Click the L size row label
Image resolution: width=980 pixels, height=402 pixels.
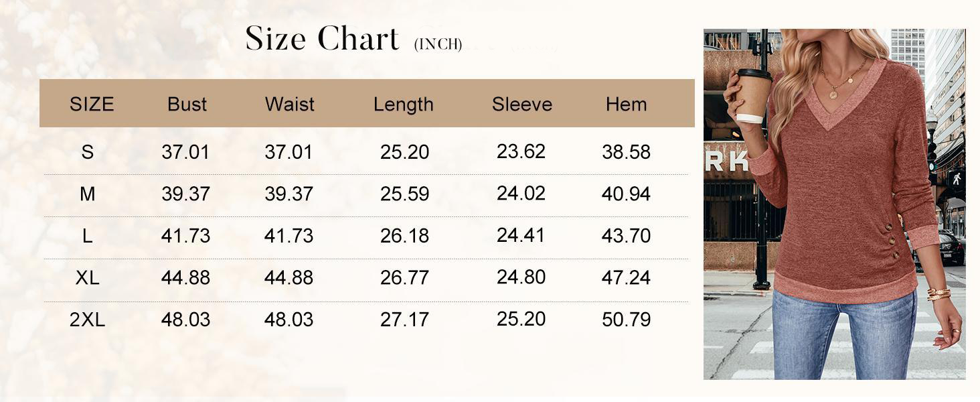(x=87, y=236)
